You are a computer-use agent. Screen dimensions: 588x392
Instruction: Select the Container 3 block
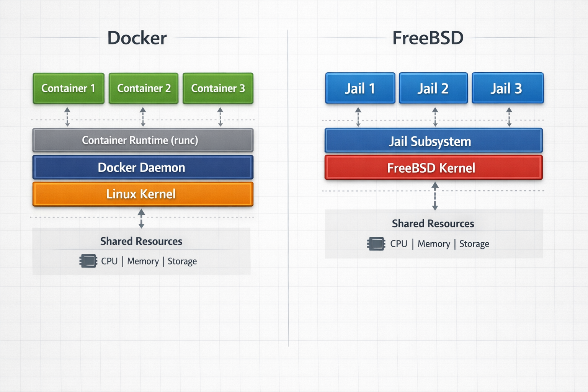point(218,88)
